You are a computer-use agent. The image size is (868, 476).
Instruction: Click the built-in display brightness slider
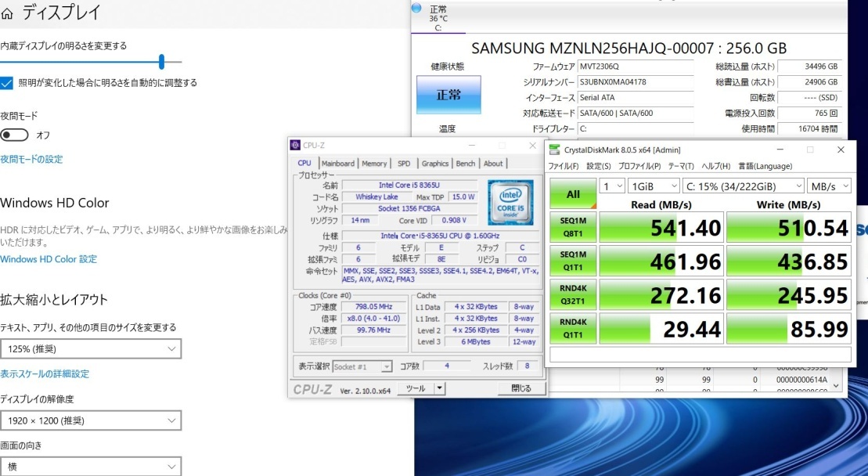coord(161,62)
